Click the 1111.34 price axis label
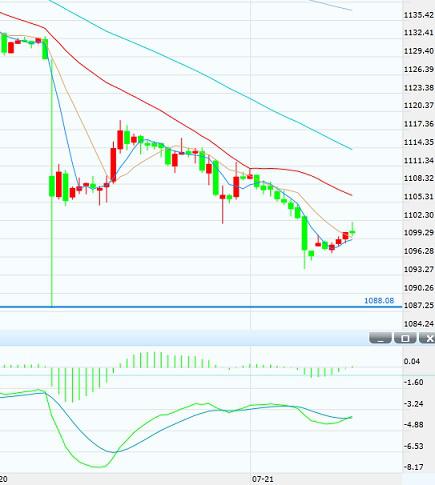 click(x=419, y=161)
